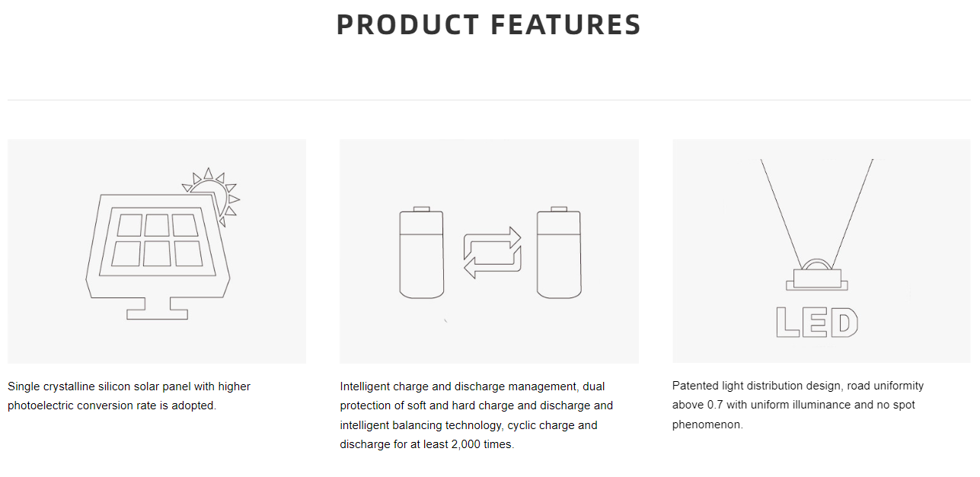The height and width of the screenshot is (477, 980).
Task: Click the light beam lines above LED
Action: pos(817,213)
